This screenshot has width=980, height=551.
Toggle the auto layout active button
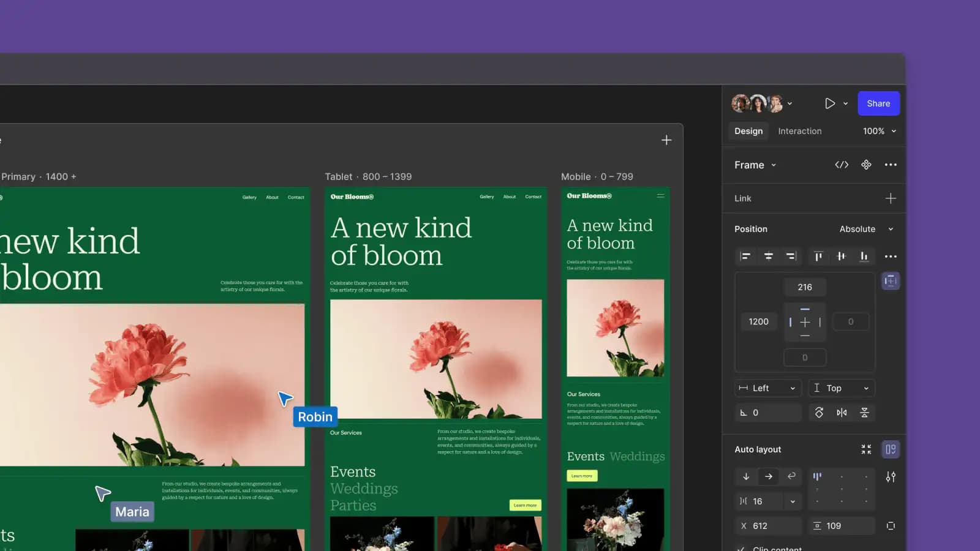coord(891,449)
